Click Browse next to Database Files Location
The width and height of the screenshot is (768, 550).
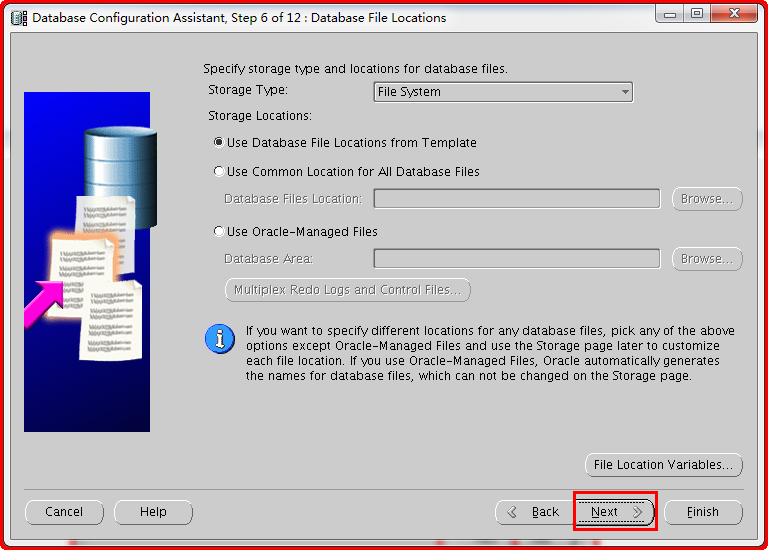click(x=707, y=199)
